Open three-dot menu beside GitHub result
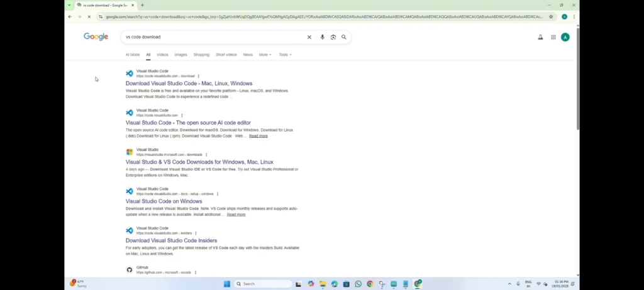Screen dimensions: 644x290 [x=196, y=272]
